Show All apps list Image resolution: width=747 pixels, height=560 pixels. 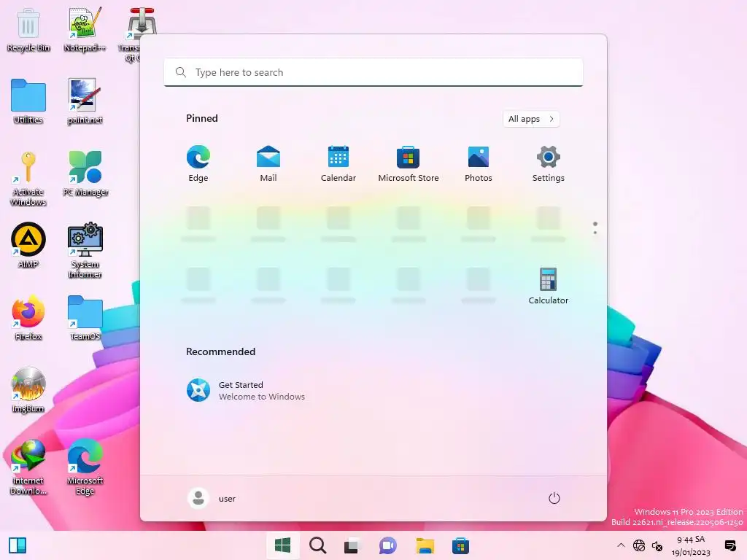click(x=531, y=119)
